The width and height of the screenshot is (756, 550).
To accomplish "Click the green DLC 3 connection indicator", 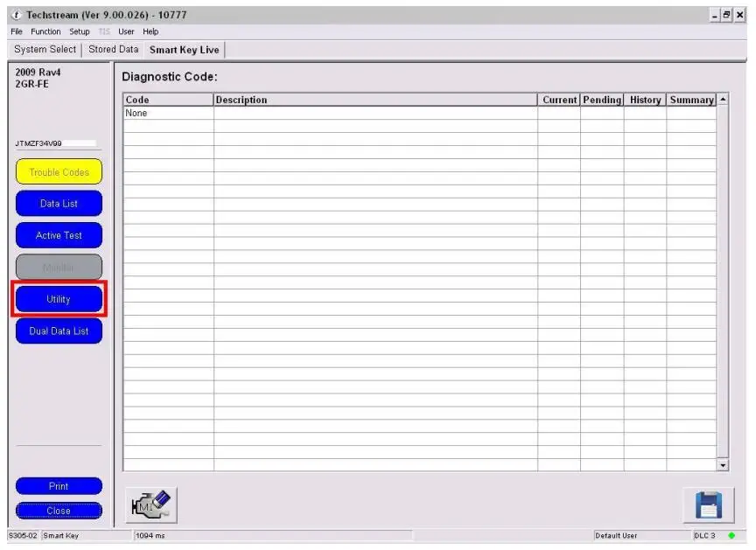I will coord(731,535).
